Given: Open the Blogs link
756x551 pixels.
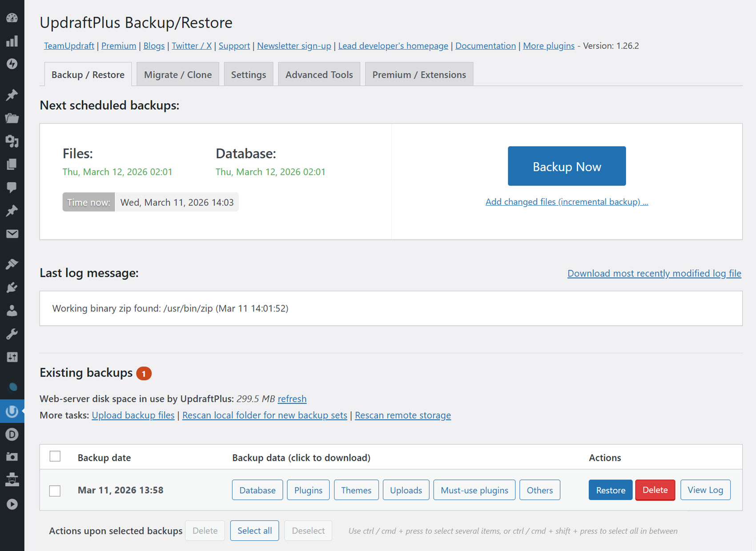Looking at the screenshot, I should point(154,46).
